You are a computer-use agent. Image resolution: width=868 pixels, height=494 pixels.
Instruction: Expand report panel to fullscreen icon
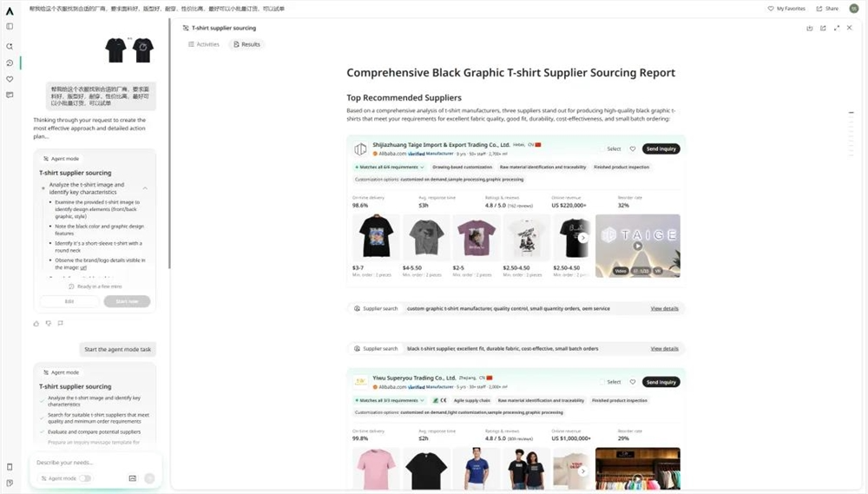click(837, 28)
